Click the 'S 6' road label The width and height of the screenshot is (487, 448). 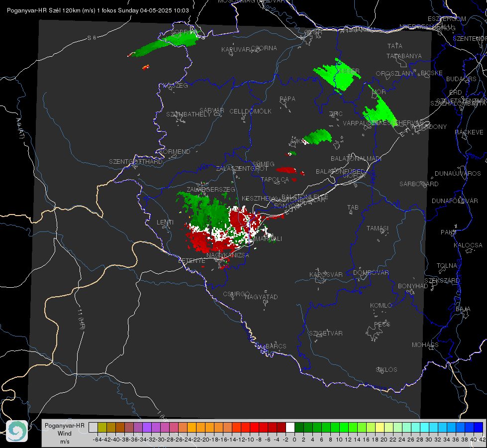click(x=92, y=38)
